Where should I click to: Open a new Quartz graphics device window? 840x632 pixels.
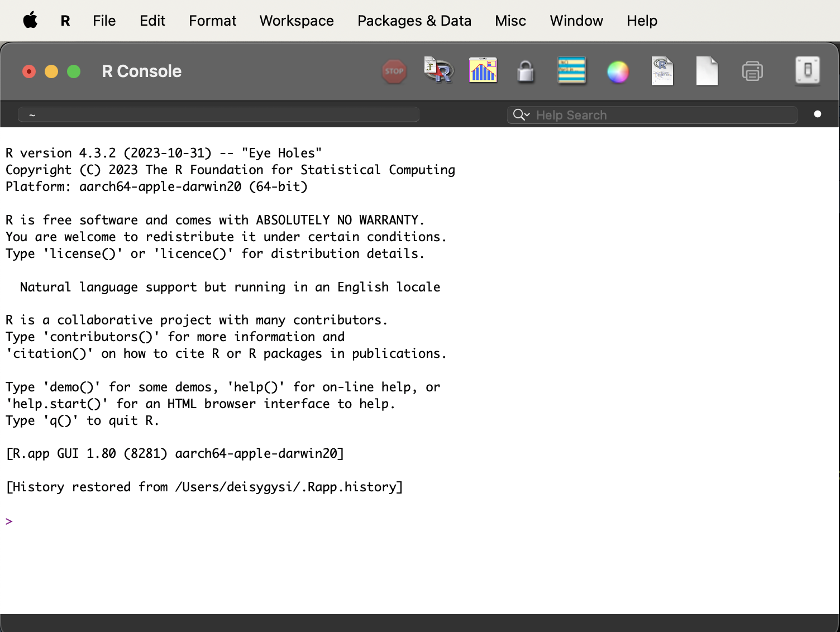click(x=483, y=70)
